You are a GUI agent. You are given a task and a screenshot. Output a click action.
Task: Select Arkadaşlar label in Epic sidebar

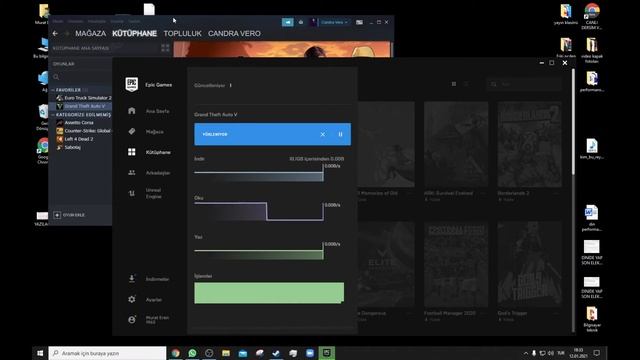coord(158,173)
